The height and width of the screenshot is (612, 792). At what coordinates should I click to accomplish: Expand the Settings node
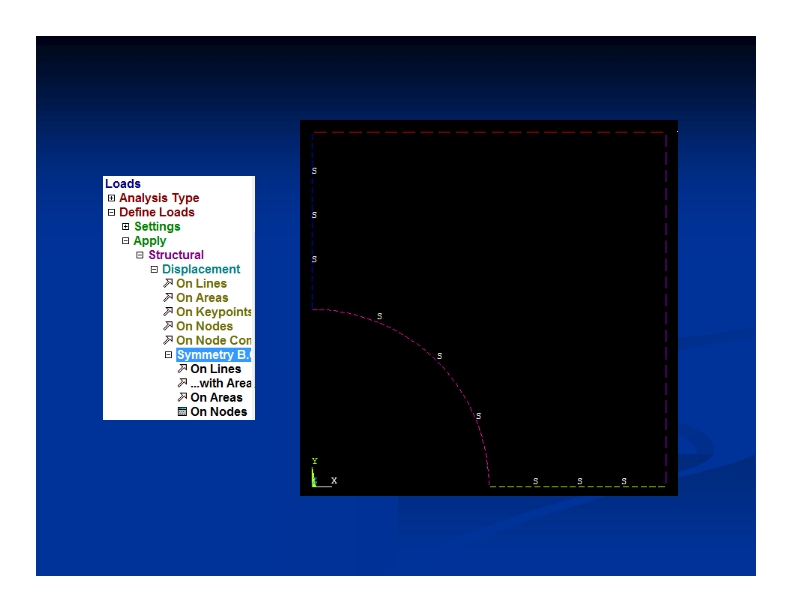[126, 227]
